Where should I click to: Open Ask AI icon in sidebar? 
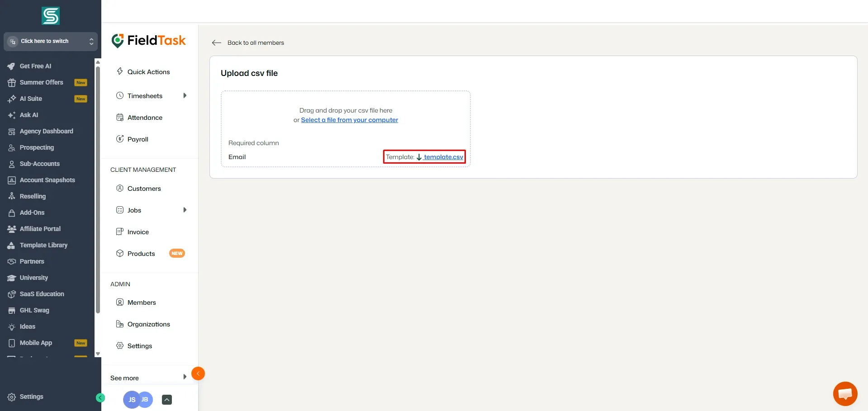point(11,115)
